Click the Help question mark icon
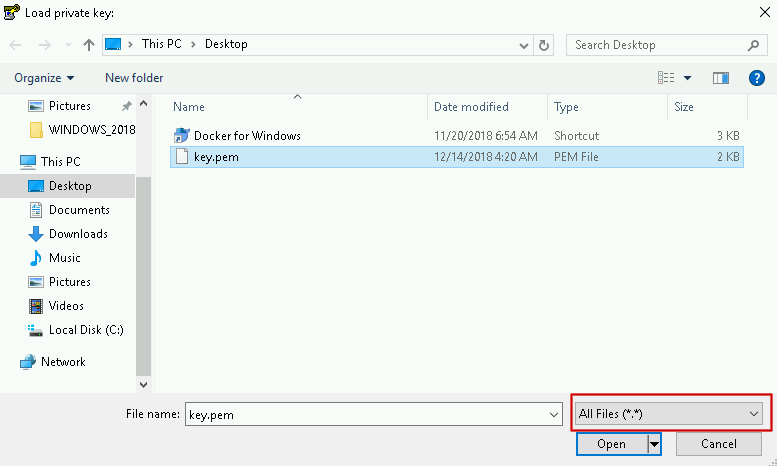777x466 pixels. [756, 78]
